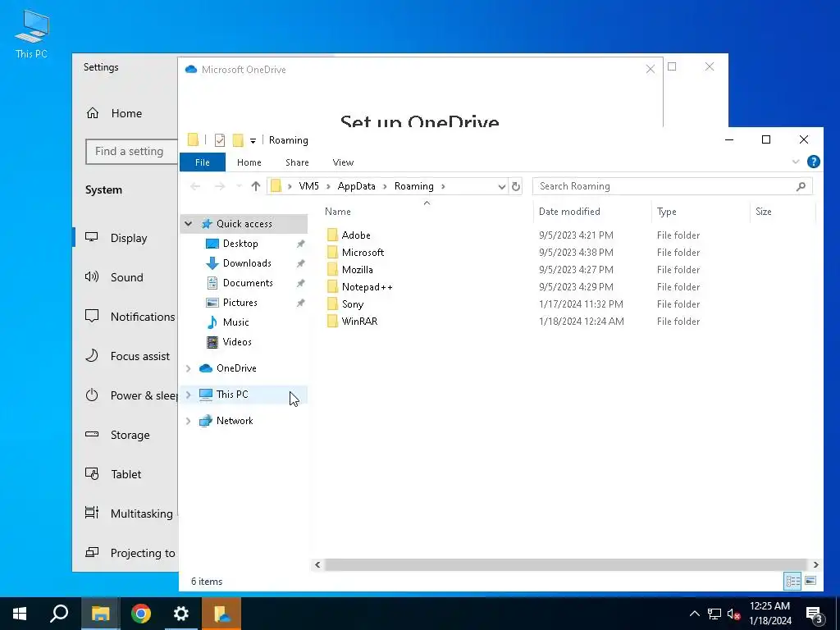Sort by Type column header
This screenshot has height=630, width=840.
coord(666,212)
